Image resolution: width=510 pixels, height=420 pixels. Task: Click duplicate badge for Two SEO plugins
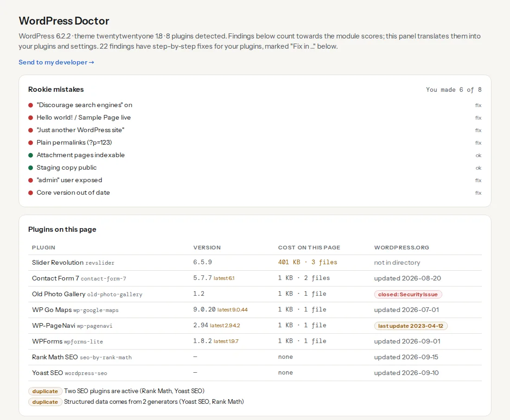pos(45,391)
